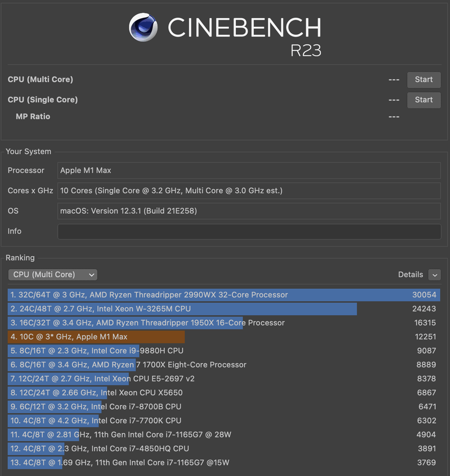Select the Threadripper 1950X ranking row
Image resolution: width=450 pixels, height=476 pixels.
point(224,323)
